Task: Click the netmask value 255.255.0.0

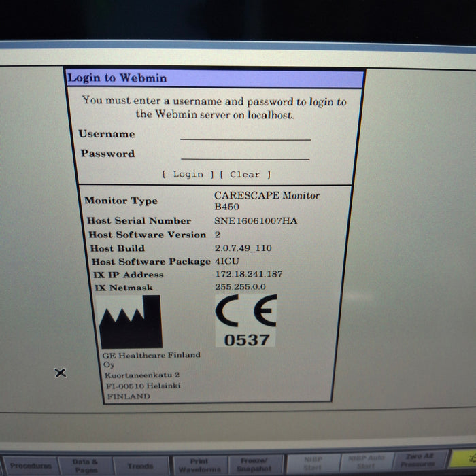Action: click(241, 287)
